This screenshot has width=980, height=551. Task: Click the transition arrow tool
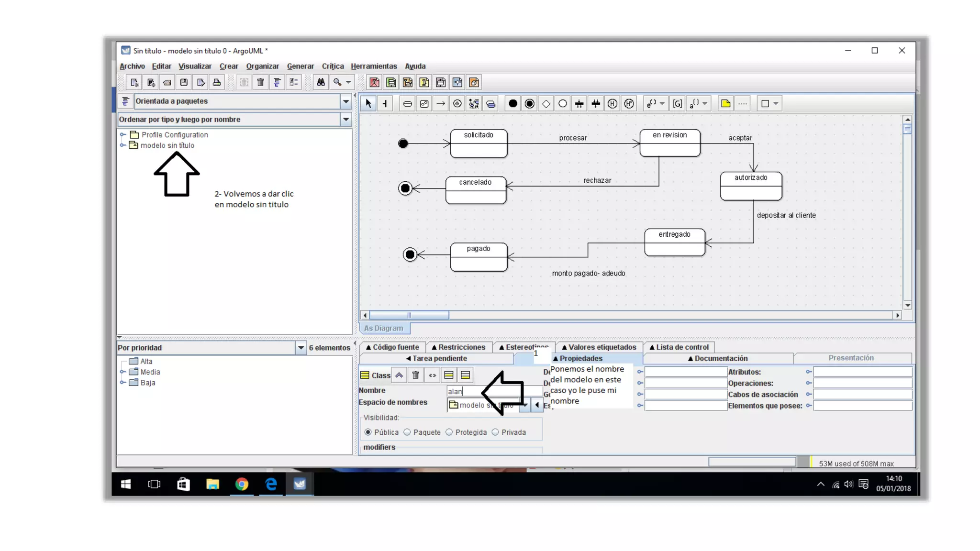pos(441,103)
